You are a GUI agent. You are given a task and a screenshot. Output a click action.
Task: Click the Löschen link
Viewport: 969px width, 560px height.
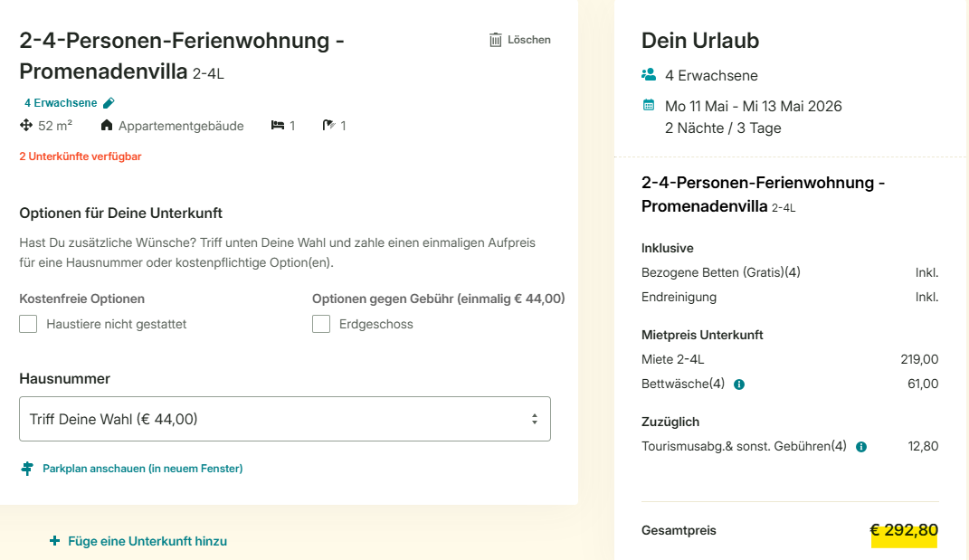point(528,39)
